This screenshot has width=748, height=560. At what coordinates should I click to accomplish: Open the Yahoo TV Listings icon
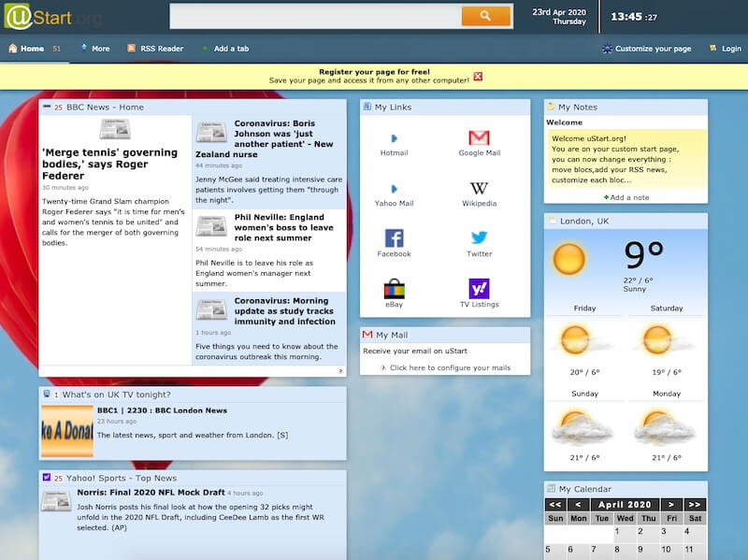[479, 289]
